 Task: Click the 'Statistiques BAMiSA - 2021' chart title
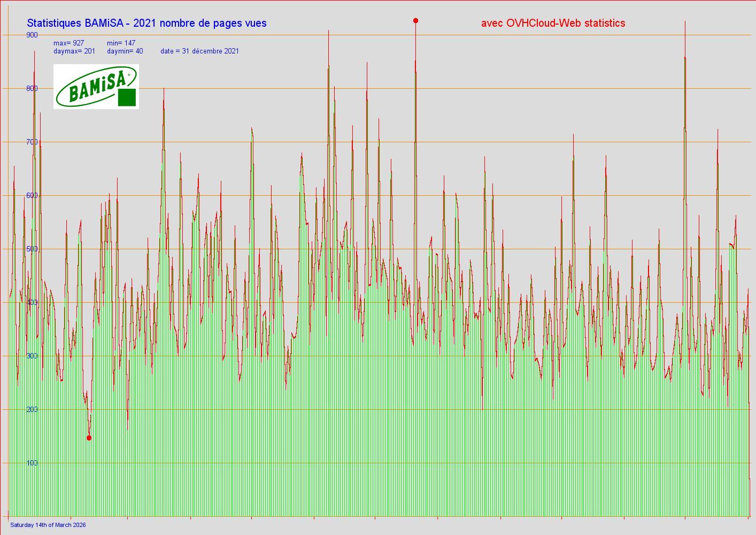[146, 23]
